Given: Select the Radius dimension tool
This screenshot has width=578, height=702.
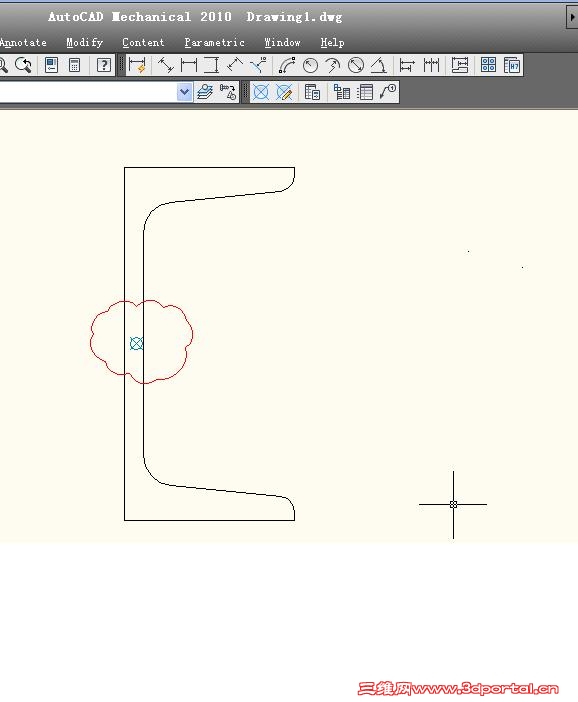Looking at the screenshot, I should [x=310, y=65].
